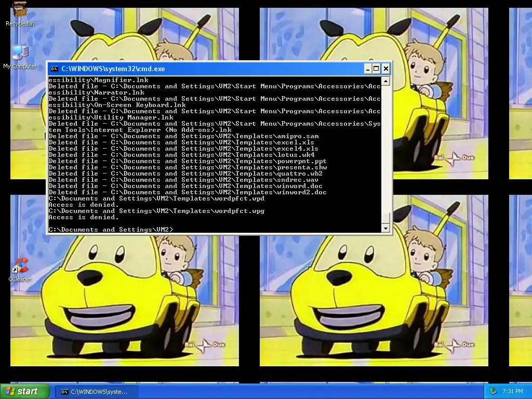The image size is (532, 399).
Task: Maximize the cmd.exe window
Action: [376, 69]
